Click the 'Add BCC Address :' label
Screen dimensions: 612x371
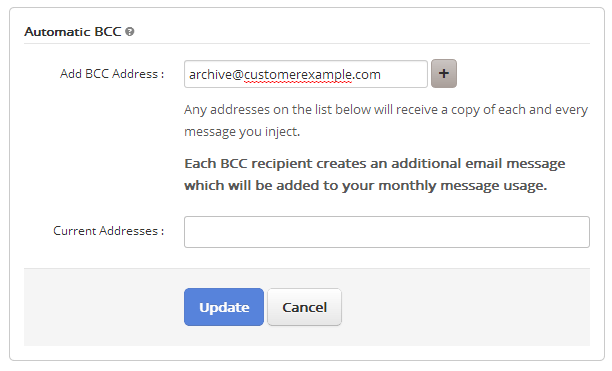coord(112,74)
